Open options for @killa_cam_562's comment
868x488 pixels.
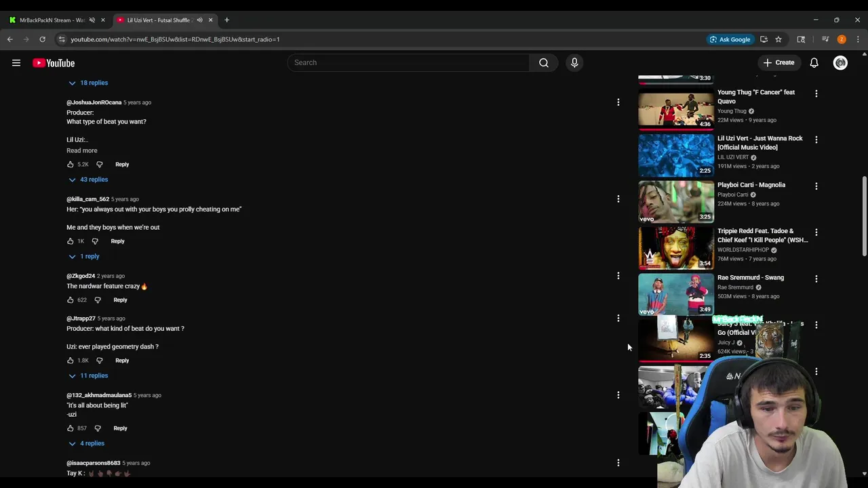pyautogui.click(x=618, y=199)
